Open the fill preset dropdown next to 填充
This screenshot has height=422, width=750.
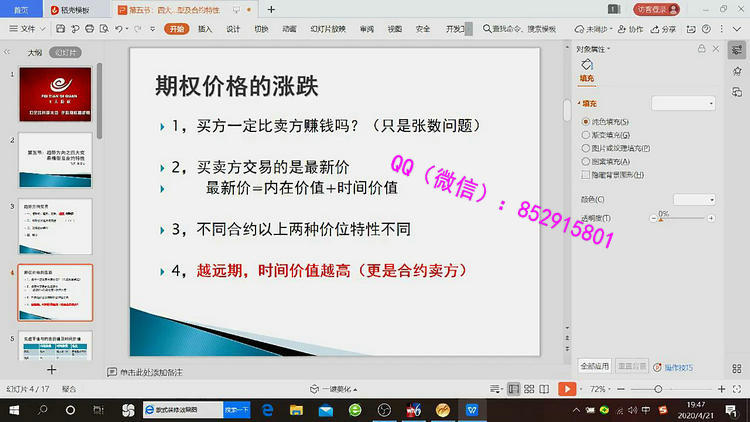[x=683, y=103]
